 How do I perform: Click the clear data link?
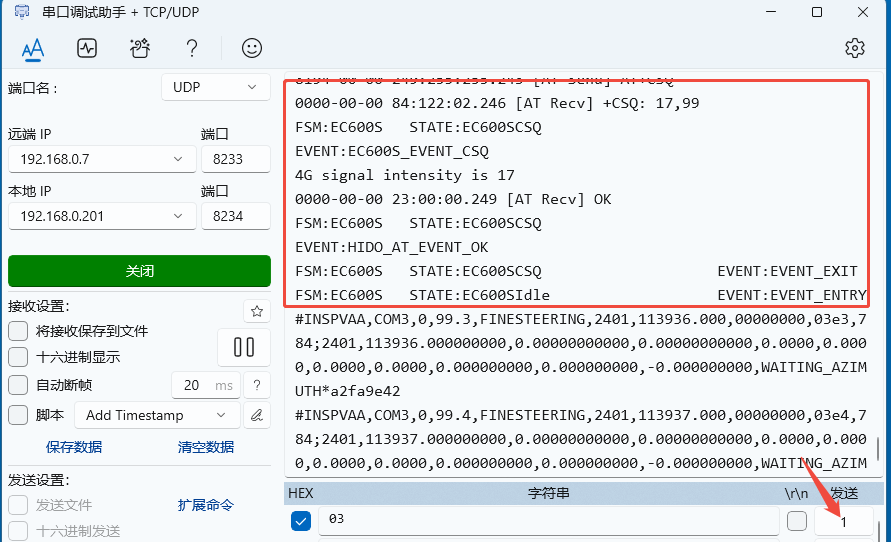206,447
